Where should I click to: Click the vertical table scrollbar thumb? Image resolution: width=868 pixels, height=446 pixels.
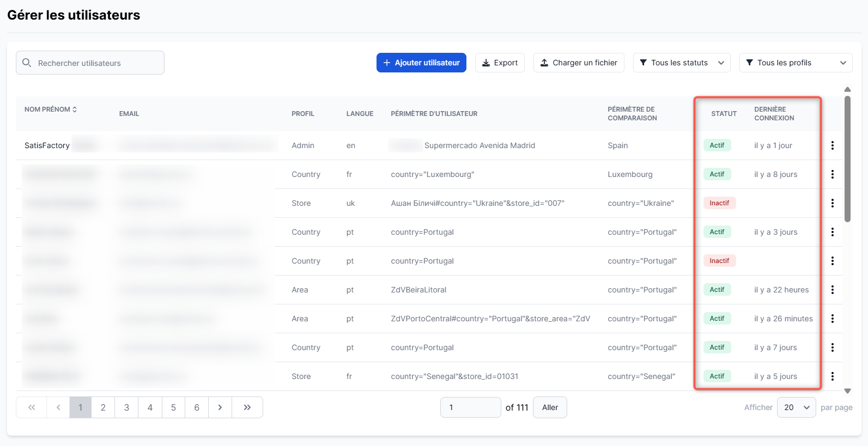coord(847,159)
